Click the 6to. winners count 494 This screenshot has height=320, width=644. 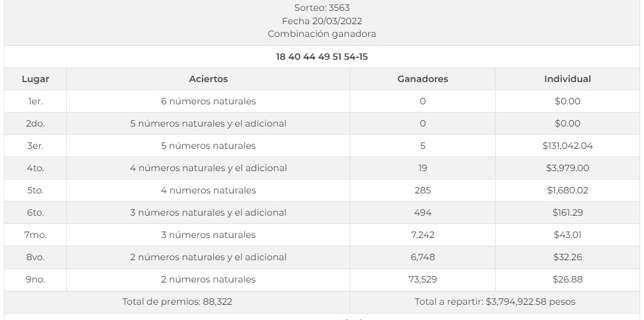pyautogui.click(x=422, y=212)
